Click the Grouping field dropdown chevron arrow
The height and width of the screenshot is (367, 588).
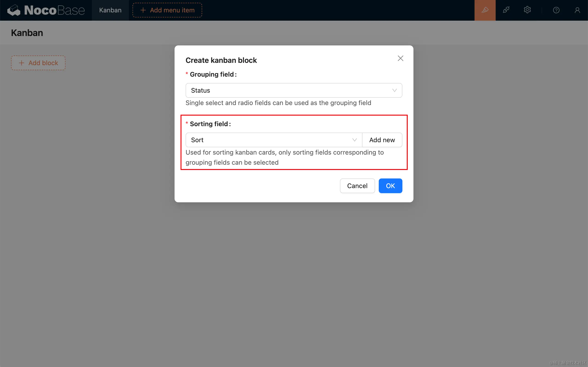[x=394, y=90]
